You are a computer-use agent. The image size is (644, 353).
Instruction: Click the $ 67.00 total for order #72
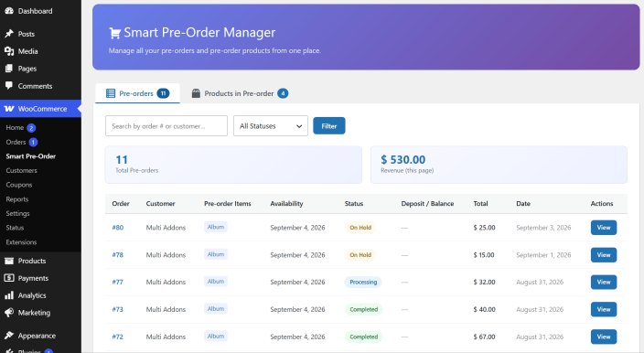[x=484, y=337]
